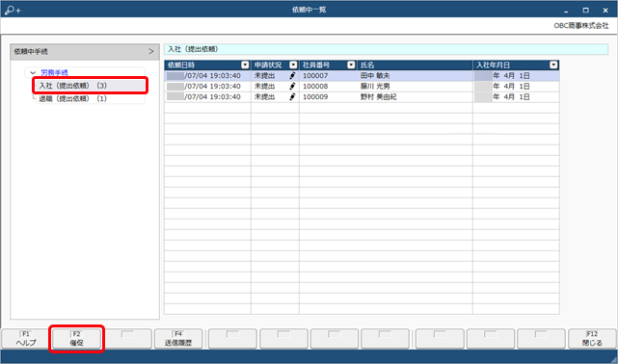Viewport: 618px width, 364px height.
Task: Click 未提出 status for 藤川 光男
Action: pyautogui.click(x=264, y=86)
